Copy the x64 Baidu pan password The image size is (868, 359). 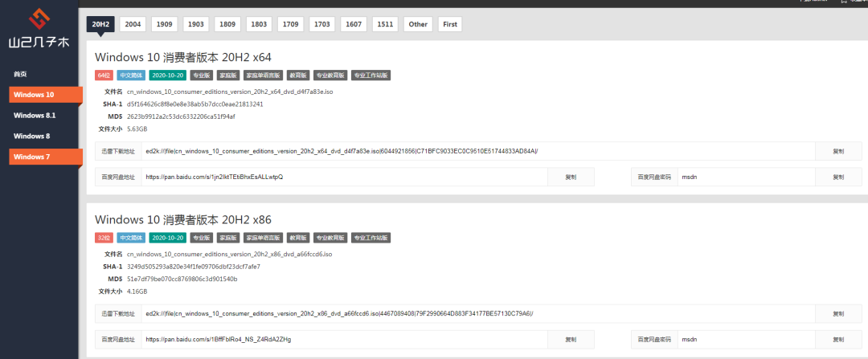coord(838,177)
